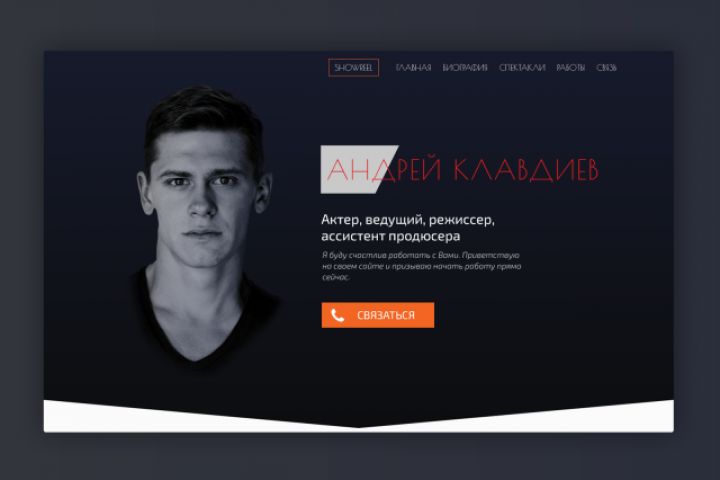Open the SHOWREEL outlined button
720x480 pixels.
point(354,68)
